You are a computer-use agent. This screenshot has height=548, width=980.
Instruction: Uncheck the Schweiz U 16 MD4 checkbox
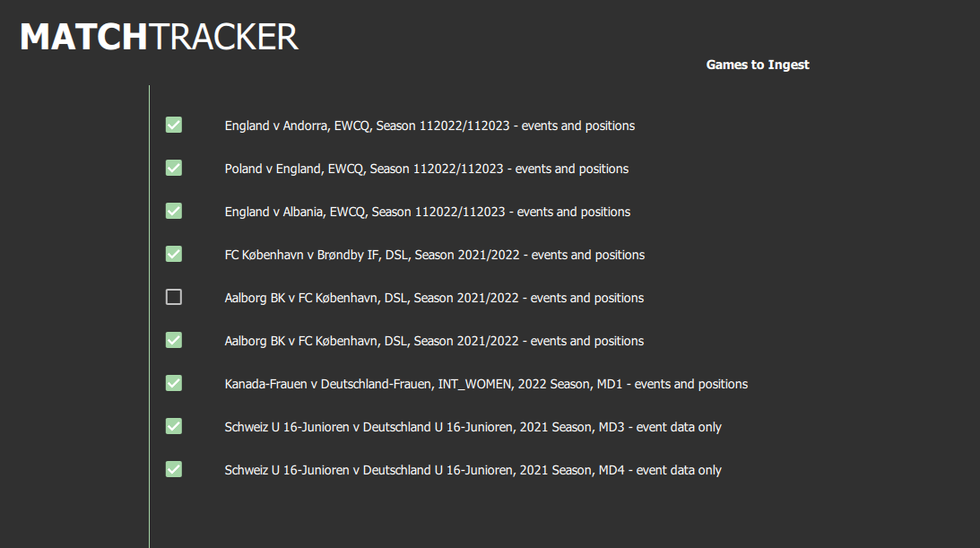coord(174,469)
